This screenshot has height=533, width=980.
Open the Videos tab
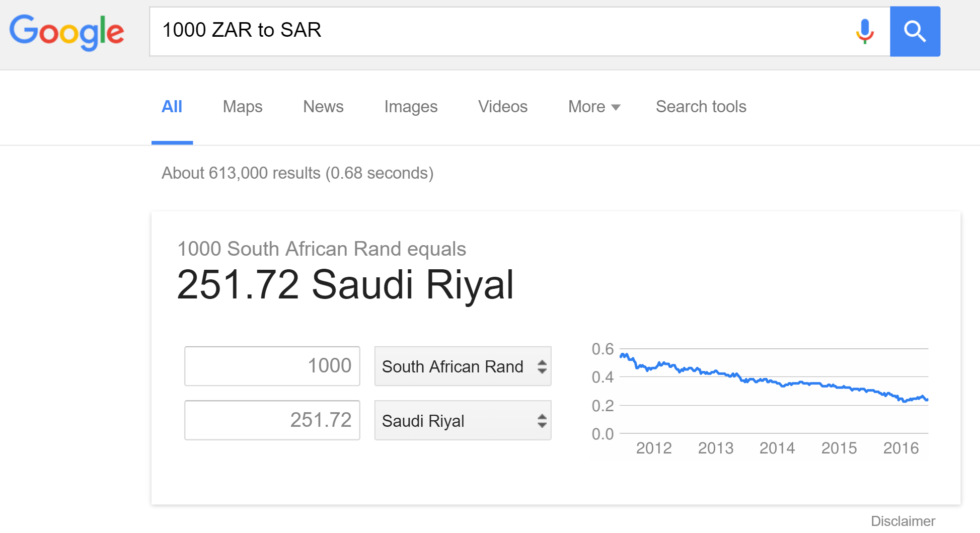[503, 107]
